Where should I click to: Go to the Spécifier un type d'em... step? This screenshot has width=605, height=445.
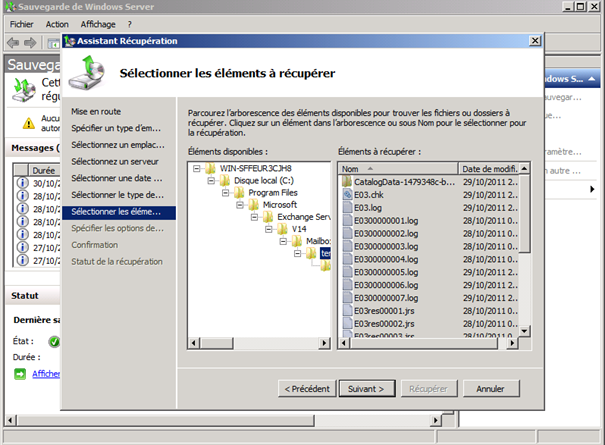(x=116, y=128)
